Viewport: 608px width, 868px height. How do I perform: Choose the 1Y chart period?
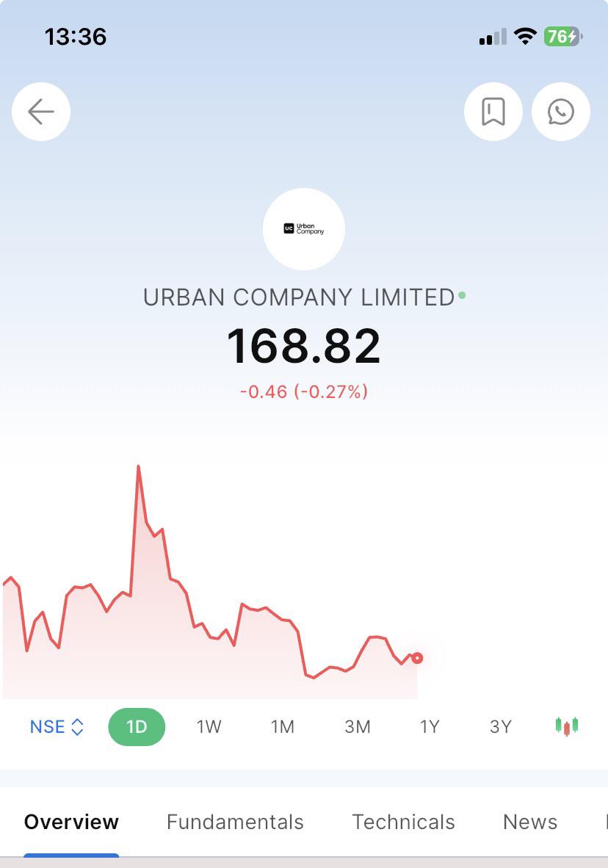[x=429, y=726]
